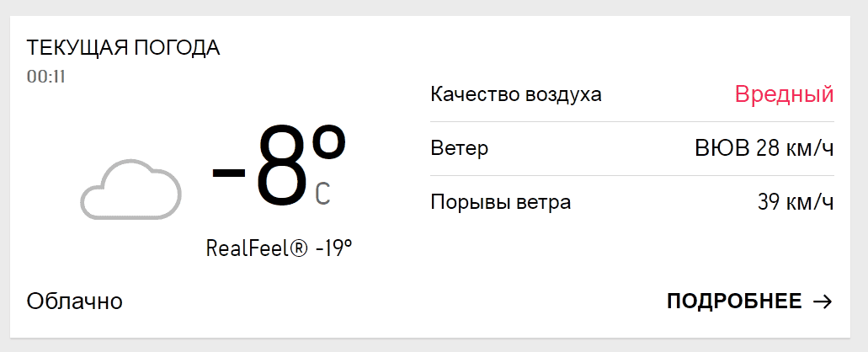The image size is (868, 352).
Task: Click the Порывы ветра label
Action: pyautogui.click(x=500, y=203)
